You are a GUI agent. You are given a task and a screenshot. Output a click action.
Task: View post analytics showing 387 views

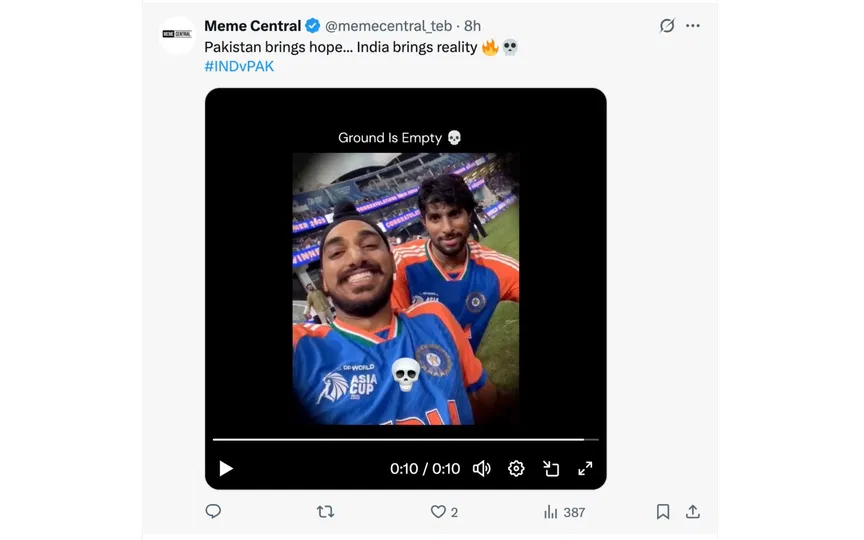pos(564,511)
